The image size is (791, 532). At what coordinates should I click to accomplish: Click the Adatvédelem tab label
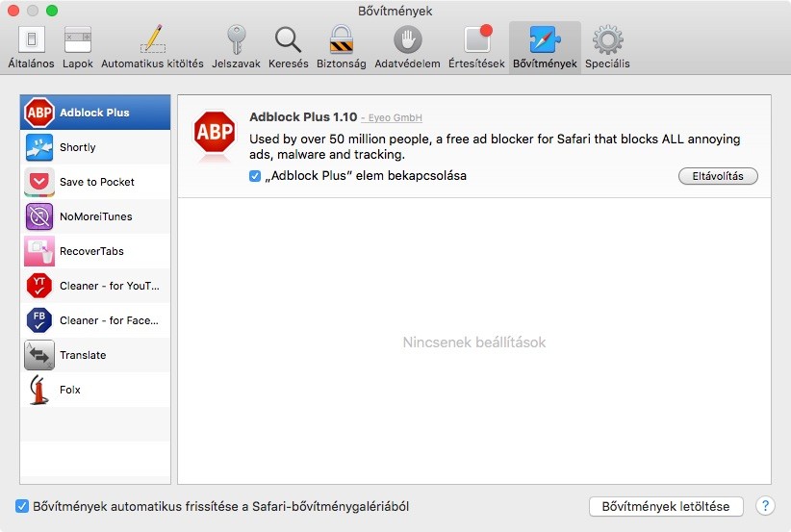[408, 64]
